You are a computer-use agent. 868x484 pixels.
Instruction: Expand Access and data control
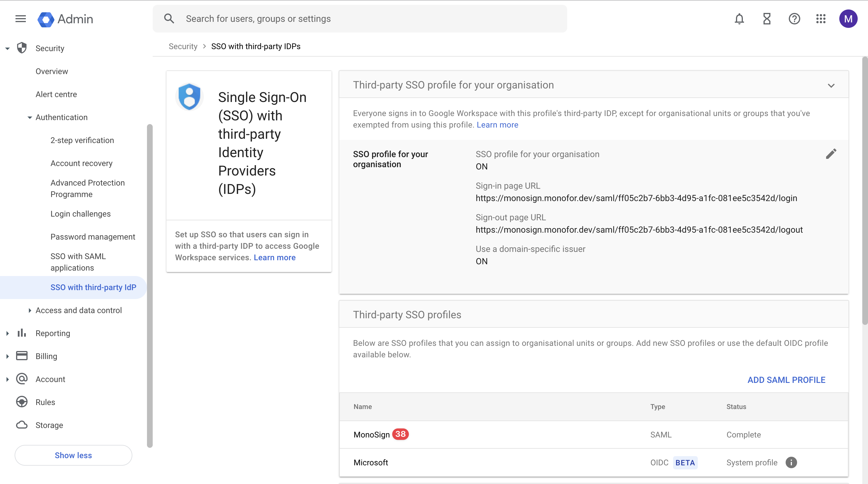30,310
